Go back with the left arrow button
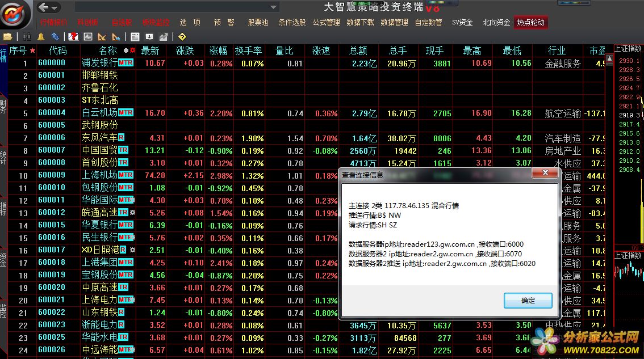644x359 pixels. 43,7
